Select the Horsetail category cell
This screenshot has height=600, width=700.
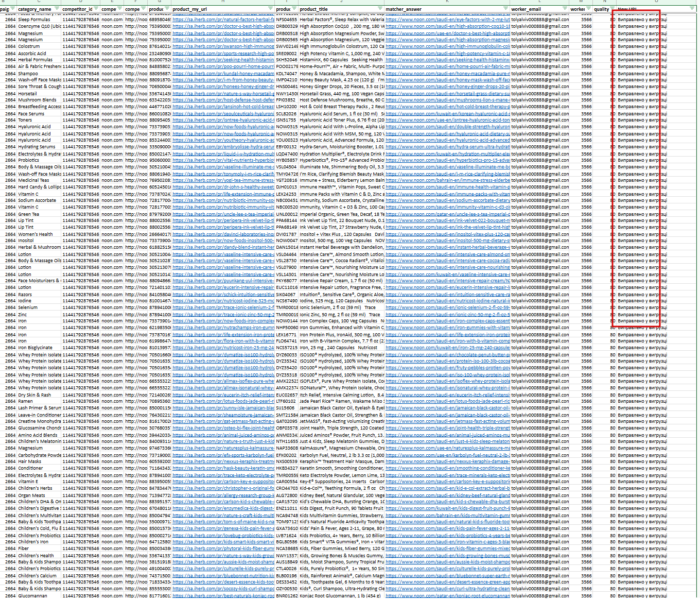click(39, 94)
